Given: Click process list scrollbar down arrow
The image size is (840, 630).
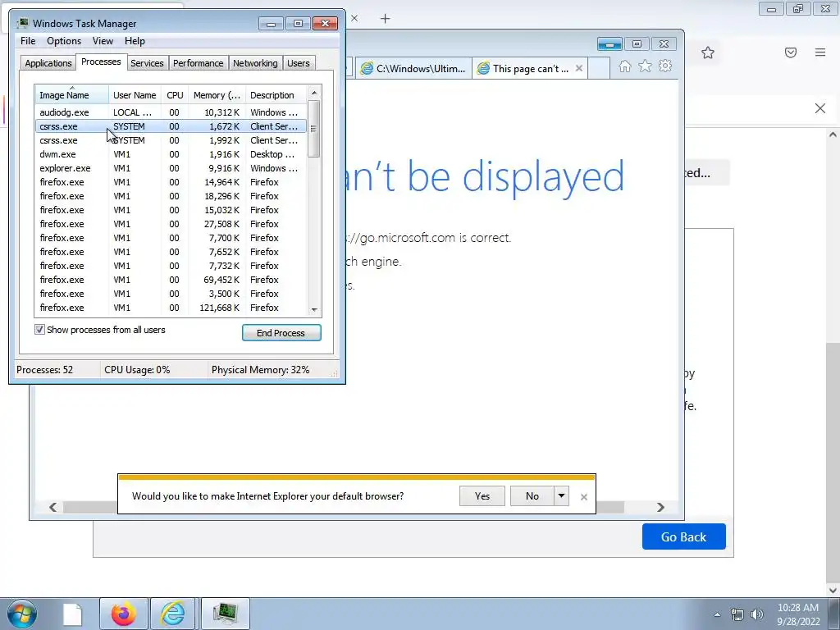Looking at the screenshot, I should tap(314, 309).
